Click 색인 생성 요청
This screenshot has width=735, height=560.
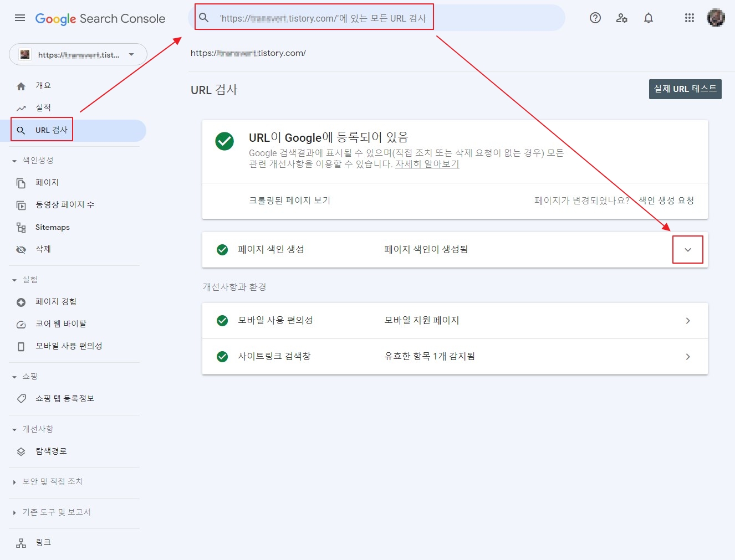tap(666, 201)
